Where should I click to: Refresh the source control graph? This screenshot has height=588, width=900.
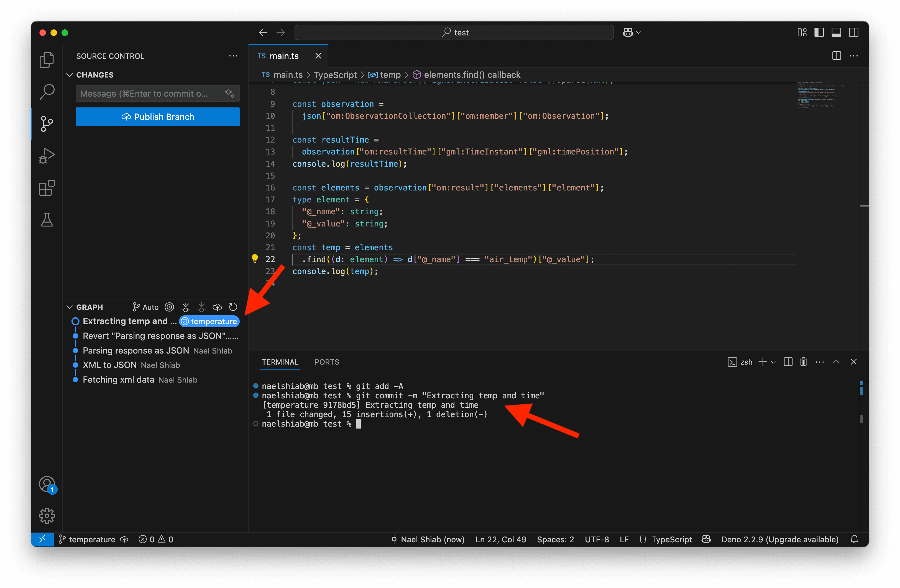[x=233, y=307]
